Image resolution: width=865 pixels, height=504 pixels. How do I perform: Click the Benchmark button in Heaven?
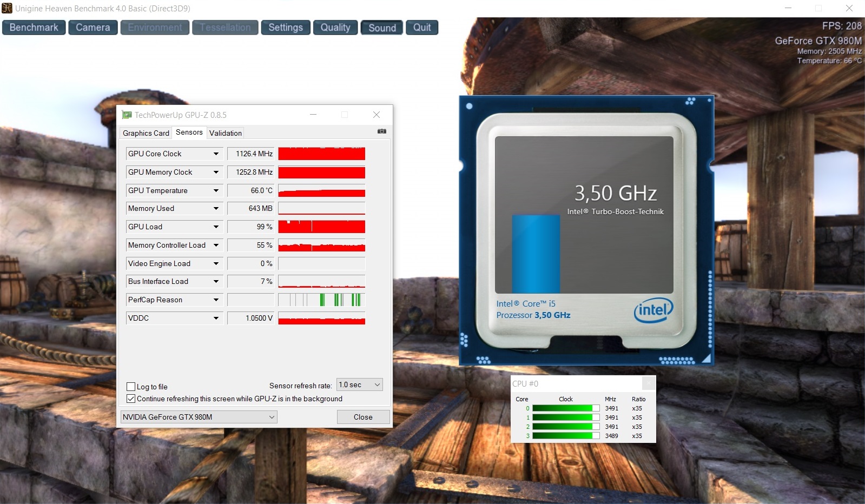click(x=34, y=28)
